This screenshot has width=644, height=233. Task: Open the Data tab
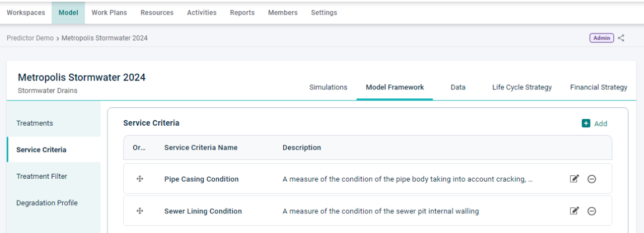[x=458, y=87]
